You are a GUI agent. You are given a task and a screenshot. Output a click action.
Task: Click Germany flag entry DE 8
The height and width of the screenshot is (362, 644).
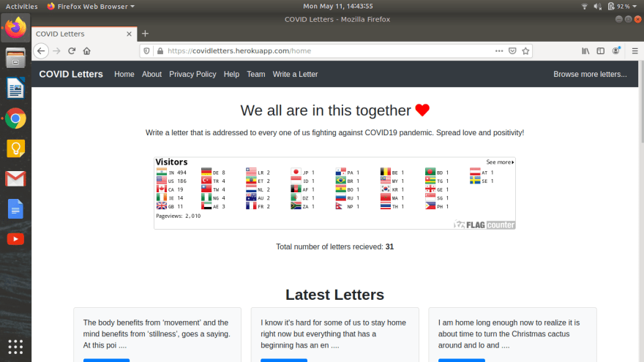click(x=214, y=173)
